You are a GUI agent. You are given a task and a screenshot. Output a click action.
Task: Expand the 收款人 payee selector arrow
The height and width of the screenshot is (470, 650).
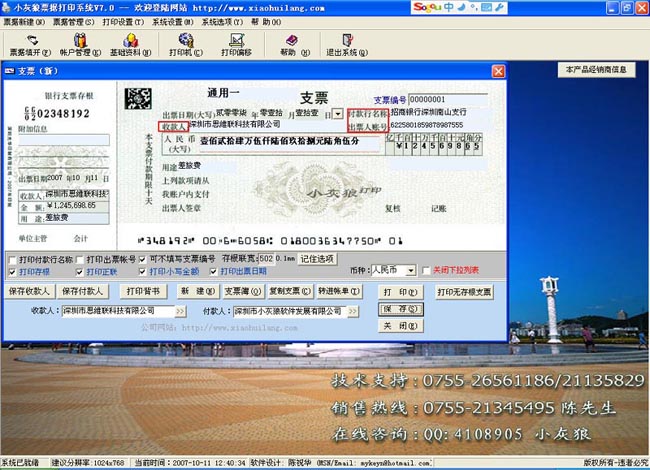pyautogui.click(x=181, y=312)
